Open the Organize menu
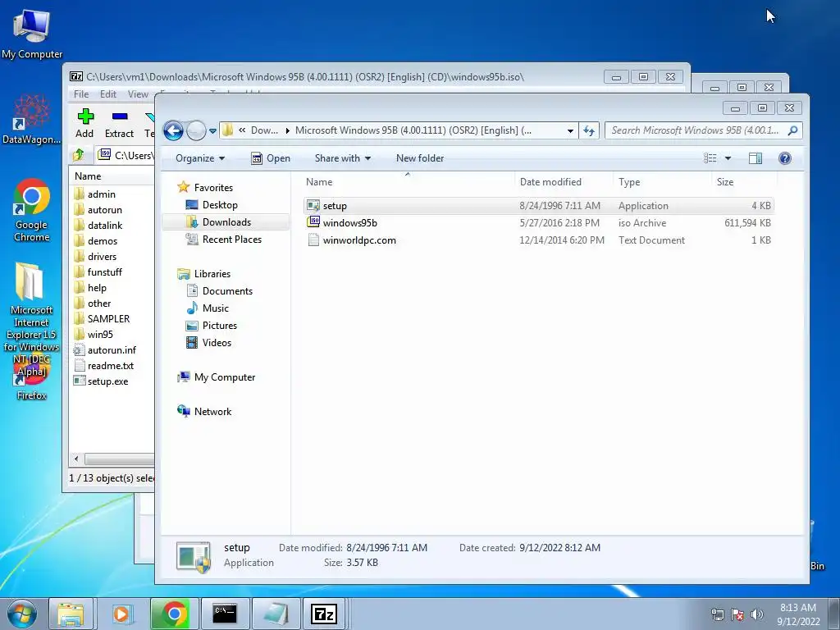Screen dimensions: 840x630 pyautogui.click(x=200, y=158)
